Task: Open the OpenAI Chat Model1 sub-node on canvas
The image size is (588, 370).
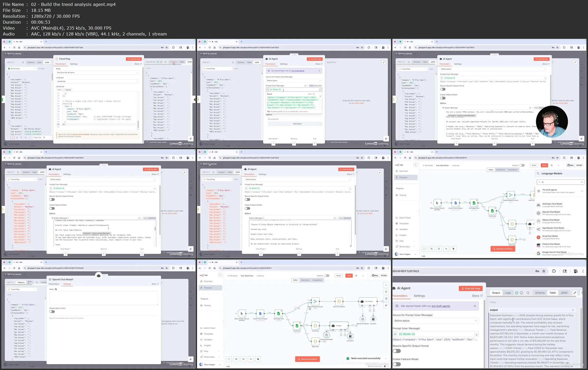Action: (326, 335)
